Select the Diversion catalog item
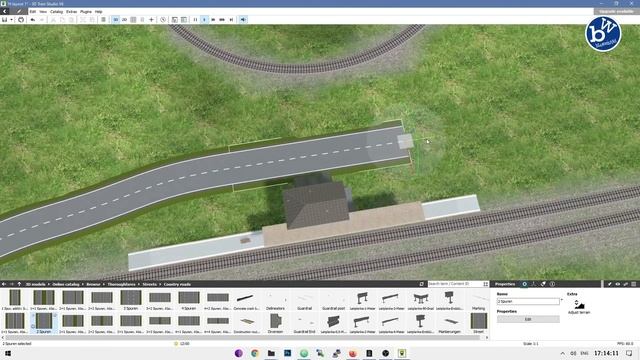640x360 pixels. pyautogui.click(x=276, y=324)
